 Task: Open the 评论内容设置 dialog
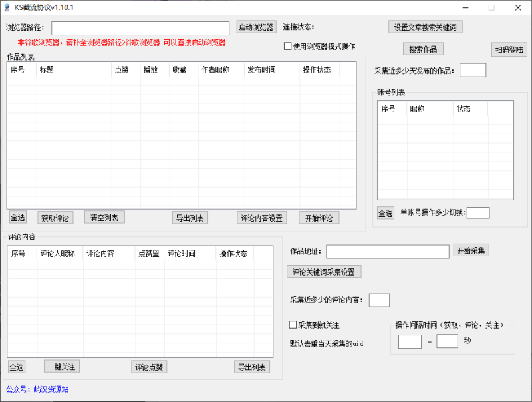pos(262,217)
